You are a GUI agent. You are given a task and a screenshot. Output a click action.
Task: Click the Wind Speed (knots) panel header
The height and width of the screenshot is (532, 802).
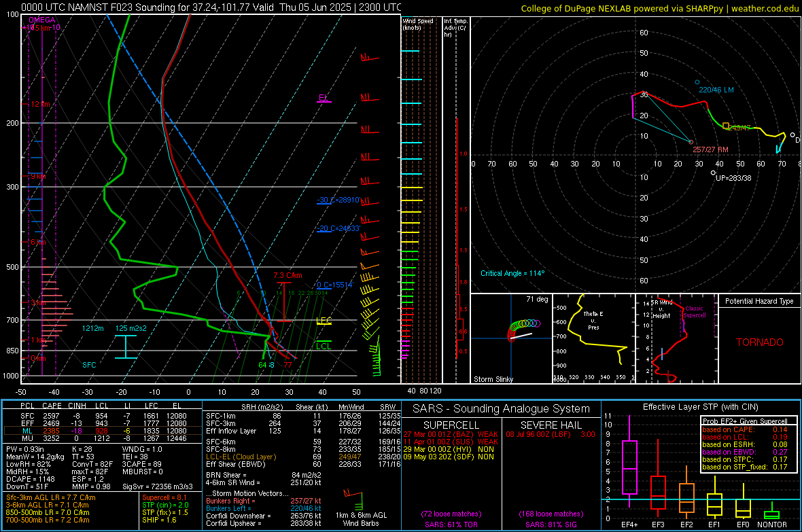point(418,24)
